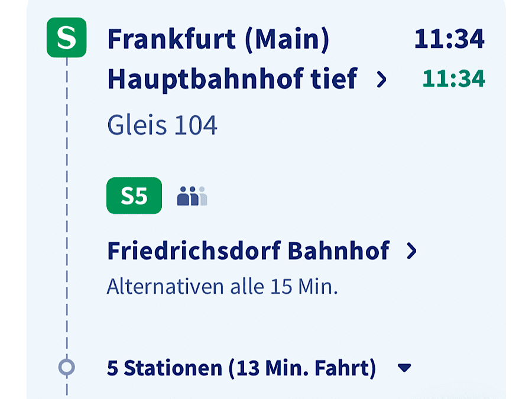The image size is (532, 399).
Task: Click the Hauptbahnhof tief station name
Action: [x=232, y=80]
